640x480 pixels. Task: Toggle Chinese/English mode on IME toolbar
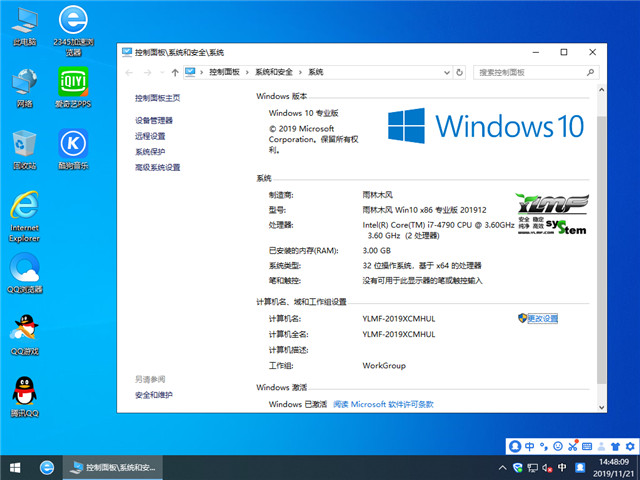[529, 446]
